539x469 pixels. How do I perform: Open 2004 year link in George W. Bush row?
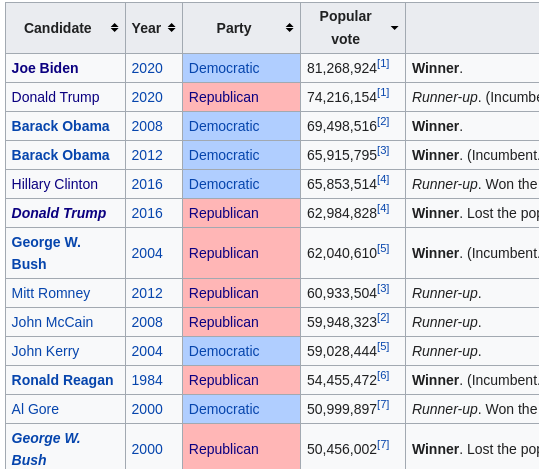click(x=147, y=253)
